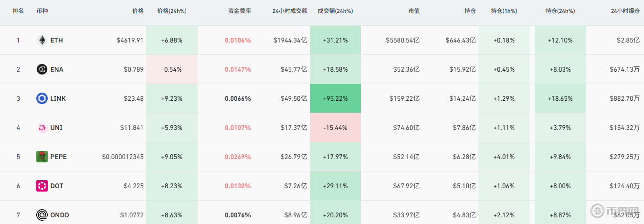Click the PEPE frog icon
Screen dimensions: 644x224
coord(42,157)
